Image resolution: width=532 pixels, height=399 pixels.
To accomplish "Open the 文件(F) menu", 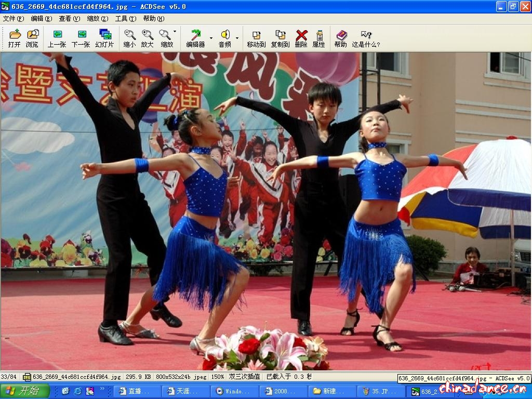I will pyautogui.click(x=13, y=19).
